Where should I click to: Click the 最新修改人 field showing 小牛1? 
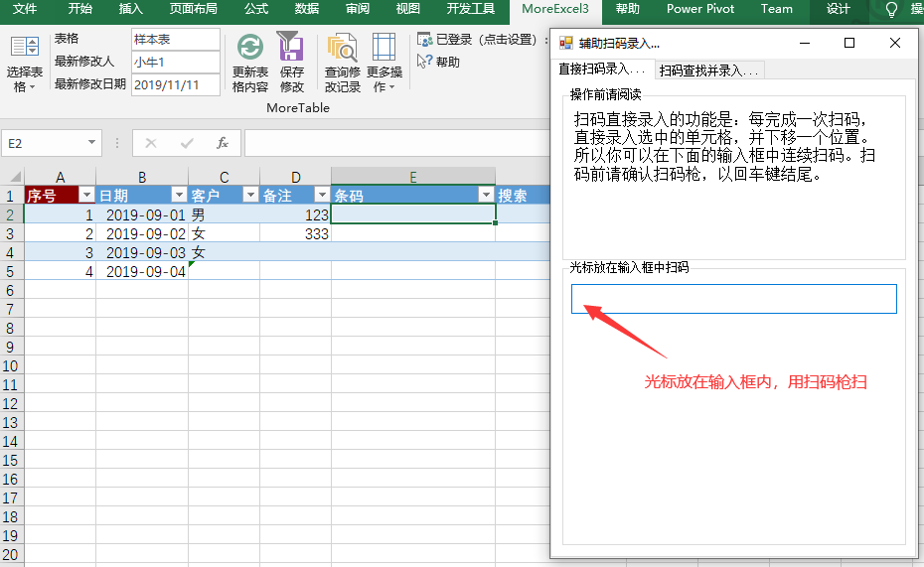[175, 62]
